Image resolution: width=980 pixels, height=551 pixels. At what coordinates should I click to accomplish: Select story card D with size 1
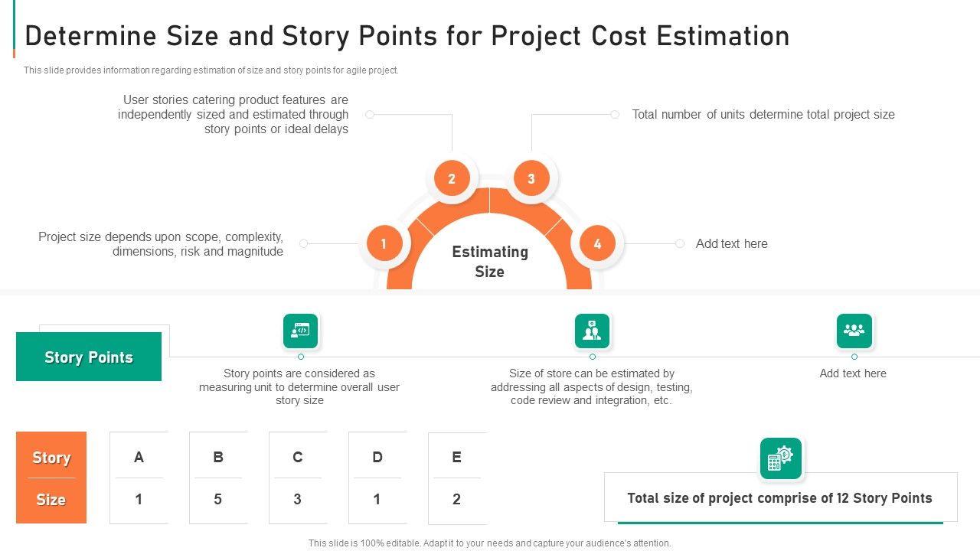click(x=377, y=478)
